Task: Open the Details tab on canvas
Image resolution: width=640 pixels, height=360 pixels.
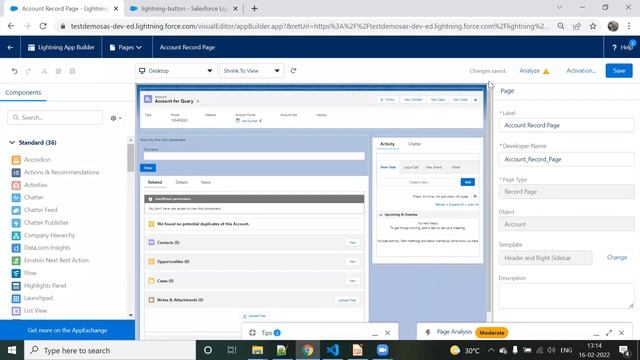Action: pyautogui.click(x=182, y=182)
